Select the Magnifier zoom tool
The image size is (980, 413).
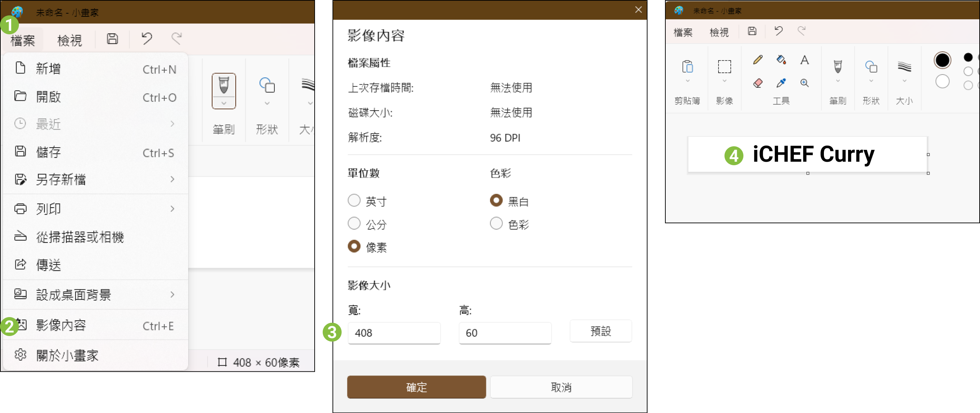tap(804, 83)
